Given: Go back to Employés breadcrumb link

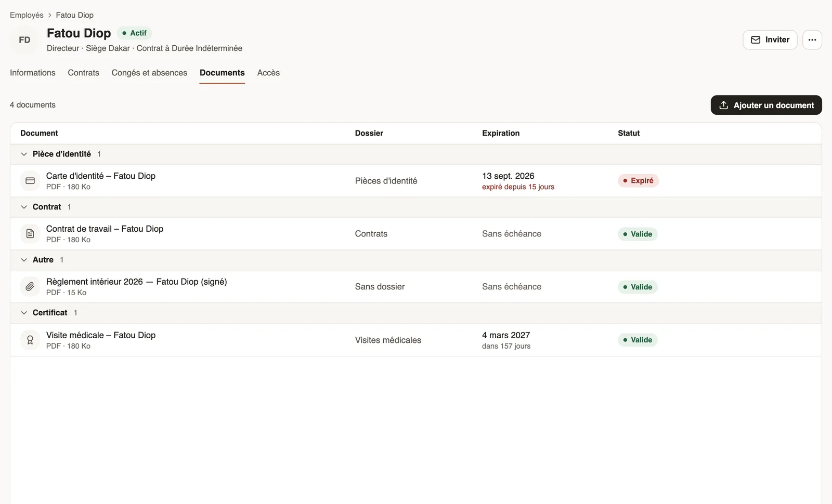Looking at the screenshot, I should point(27,15).
